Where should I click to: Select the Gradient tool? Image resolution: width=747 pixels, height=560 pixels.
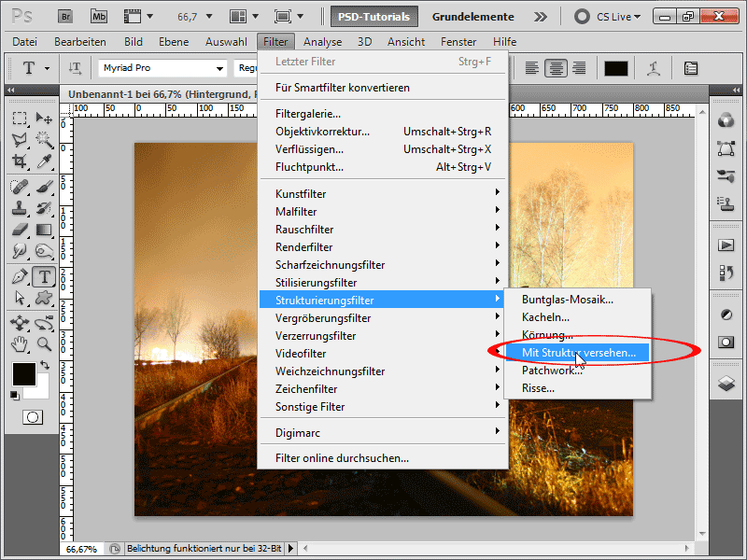(44, 230)
